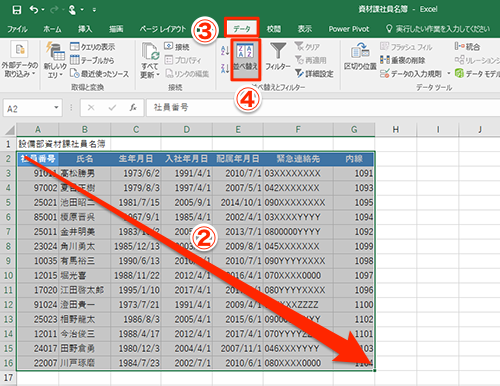Switch to the 校閲 tab
This screenshot has height=386, width=500.
274,29
